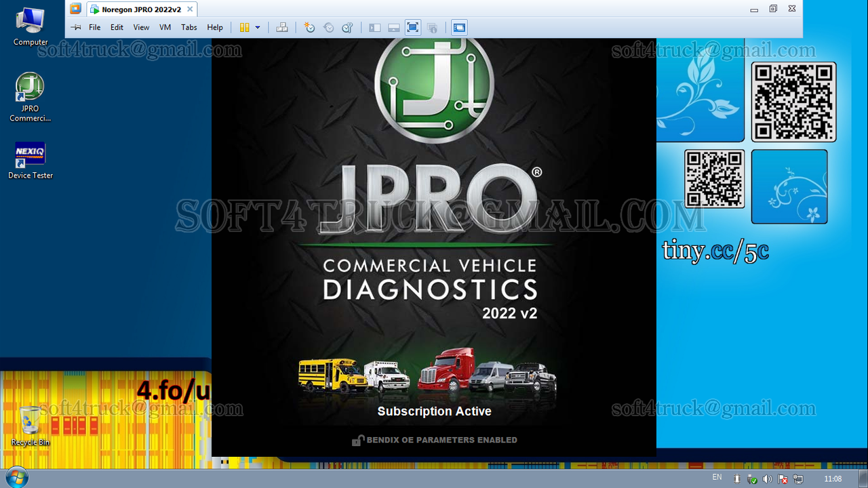Select the JPRO Commercial desktop shortcut
Image resolution: width=868 pixels, height=488 pixels.
point(30,97)
